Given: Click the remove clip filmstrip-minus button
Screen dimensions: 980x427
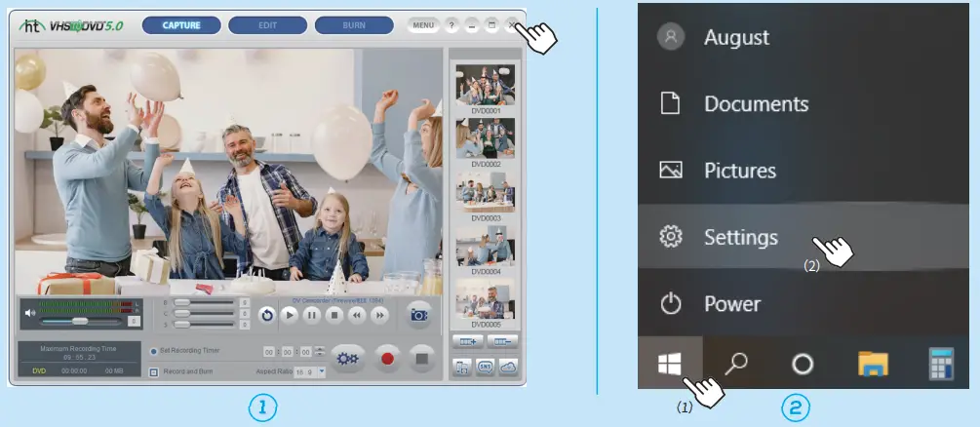Looking at the screenshot, I should click(x=502, y=342).
